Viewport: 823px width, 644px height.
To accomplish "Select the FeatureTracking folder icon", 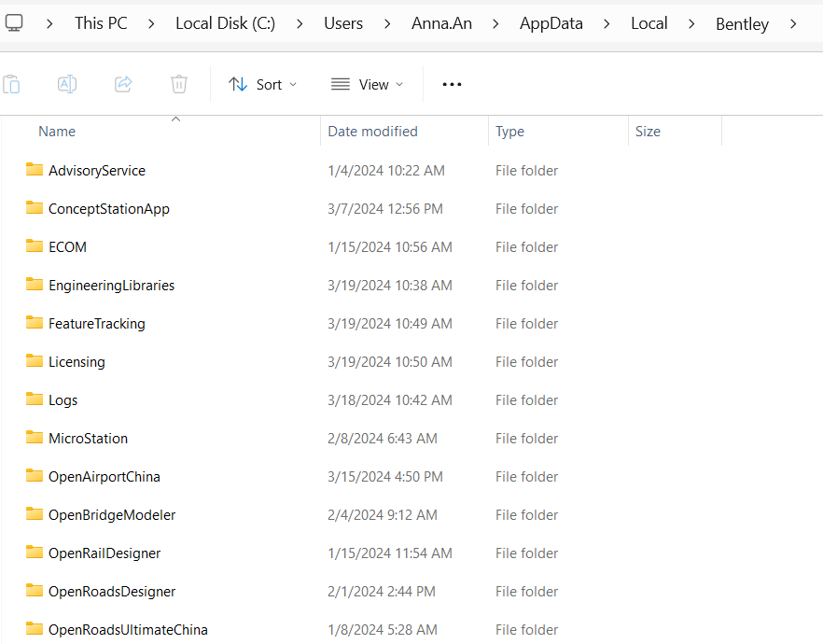I will pos(35,323).
